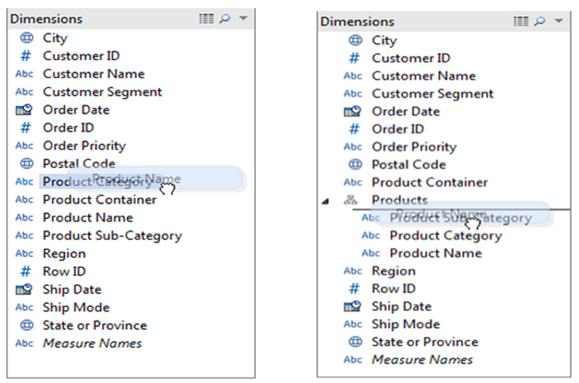Click the number icon beside Row ID in right panel

coord(354,288)
